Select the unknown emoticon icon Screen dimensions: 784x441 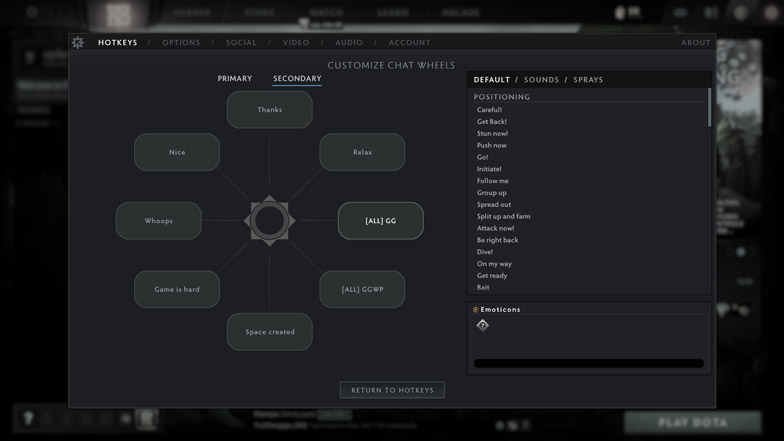click(482, 326)
